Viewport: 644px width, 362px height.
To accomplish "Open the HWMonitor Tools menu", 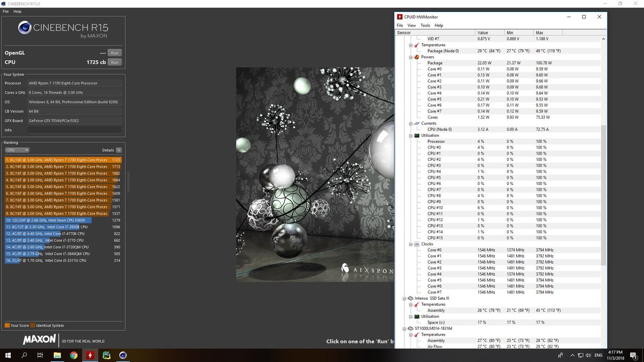I will 425,25.
